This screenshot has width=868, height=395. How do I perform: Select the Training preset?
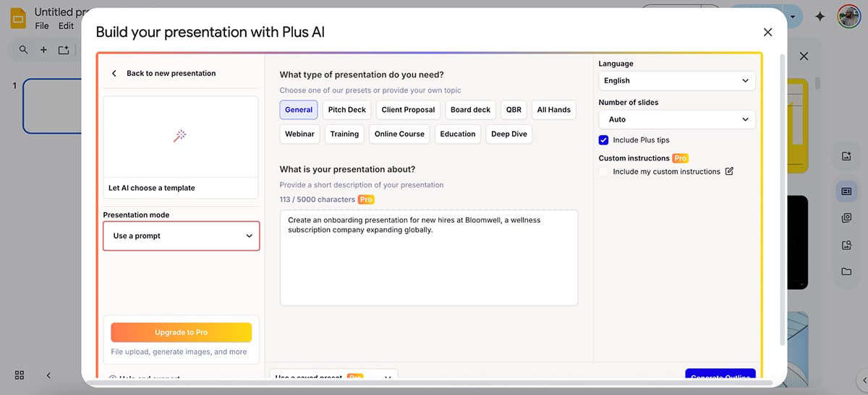click(344, 134)
